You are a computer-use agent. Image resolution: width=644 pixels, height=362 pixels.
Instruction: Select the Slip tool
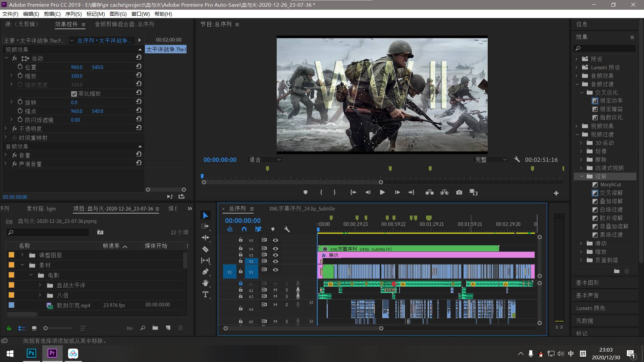(x=205, y=260)
